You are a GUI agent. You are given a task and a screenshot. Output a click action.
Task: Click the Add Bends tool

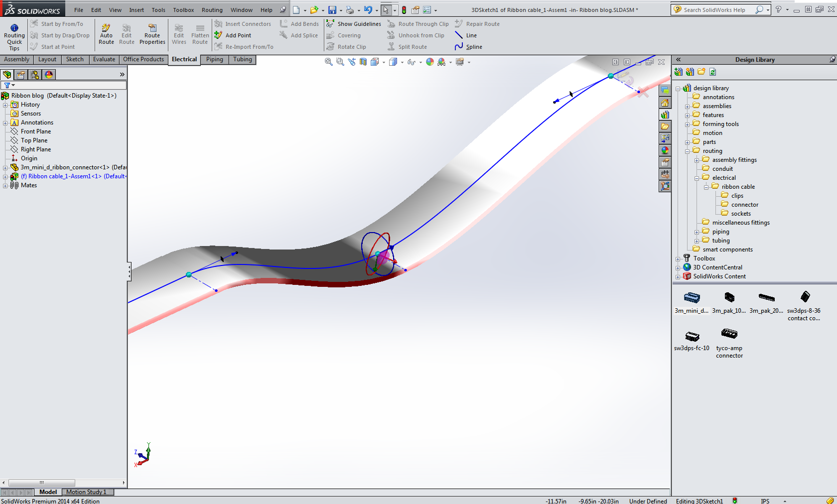299,24
